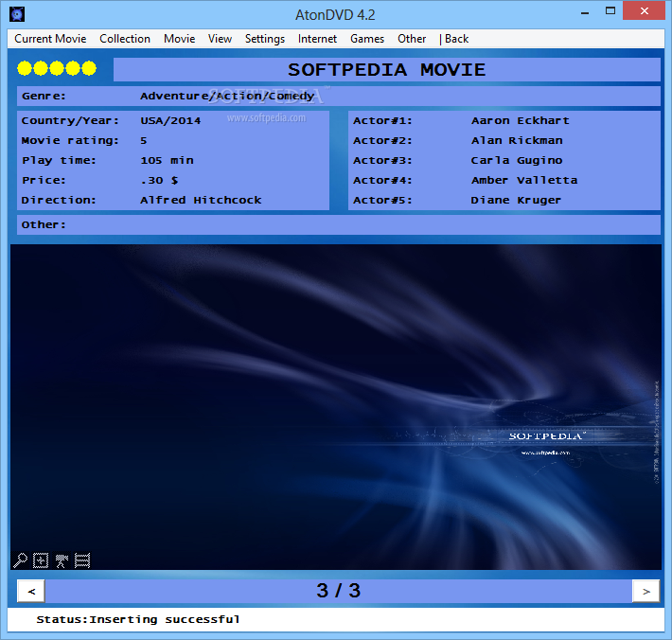Open the Collection menu
Viewport: 672px width, 640px height.
(x=125, y=39)
